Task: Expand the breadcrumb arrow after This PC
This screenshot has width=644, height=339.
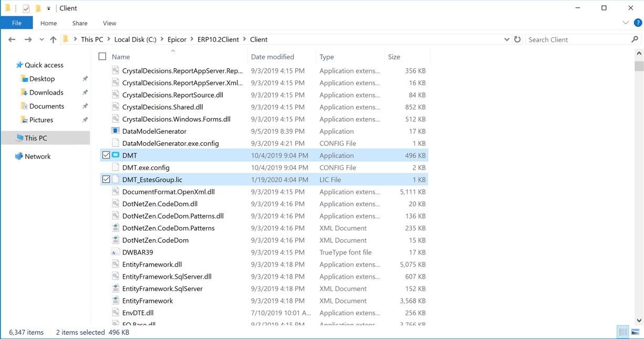Action: coord(109,39)
